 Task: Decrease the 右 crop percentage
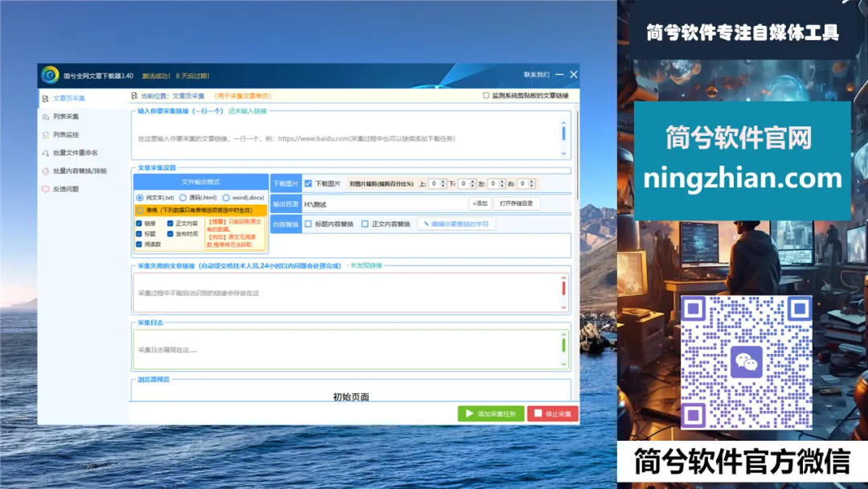point(532,186)
